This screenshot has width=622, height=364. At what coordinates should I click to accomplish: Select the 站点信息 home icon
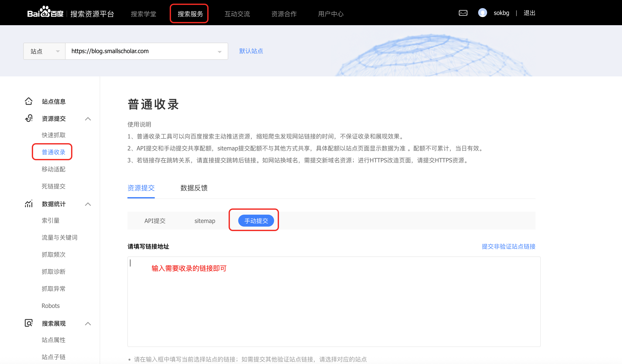click(28, 101)
